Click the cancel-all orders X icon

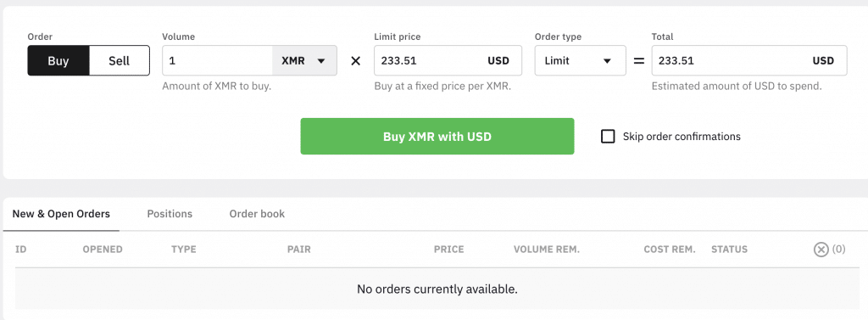pyautogui.click(x=821, y=250)
